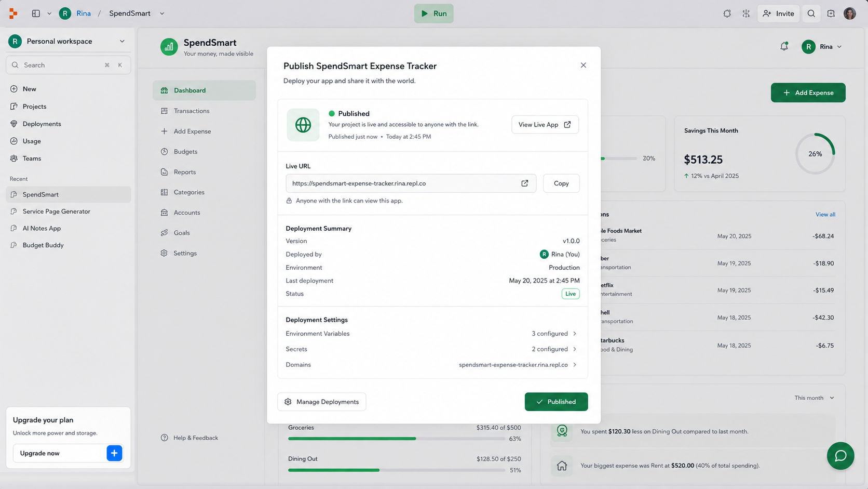
Task: Click the Deployments icon in workspace sidebar
Action: (14, 124)
